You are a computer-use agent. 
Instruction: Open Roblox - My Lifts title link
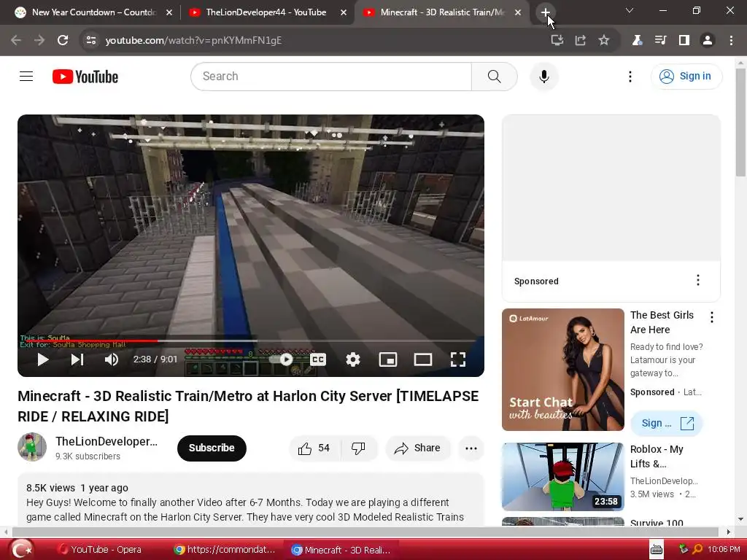point(657,456)
